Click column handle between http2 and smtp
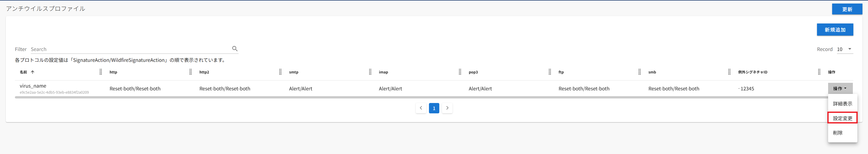This screenshot has height=154, width=868. pos(280,72)
